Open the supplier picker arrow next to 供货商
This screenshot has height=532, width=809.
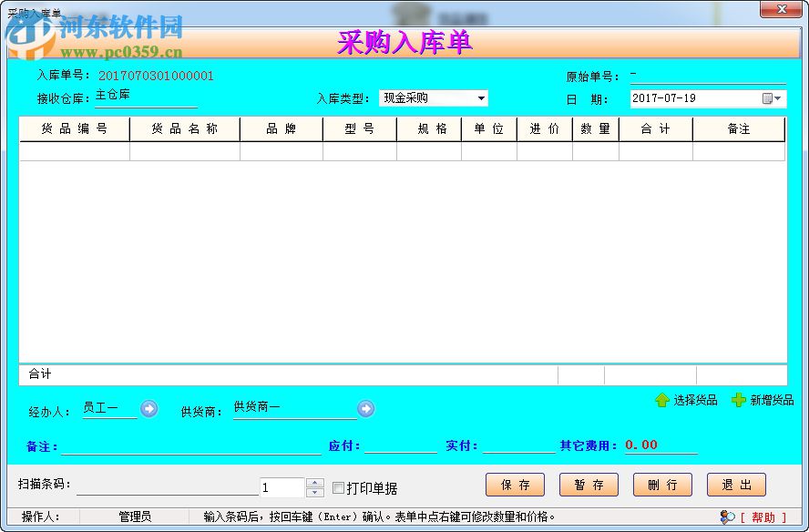coord(364,408)
